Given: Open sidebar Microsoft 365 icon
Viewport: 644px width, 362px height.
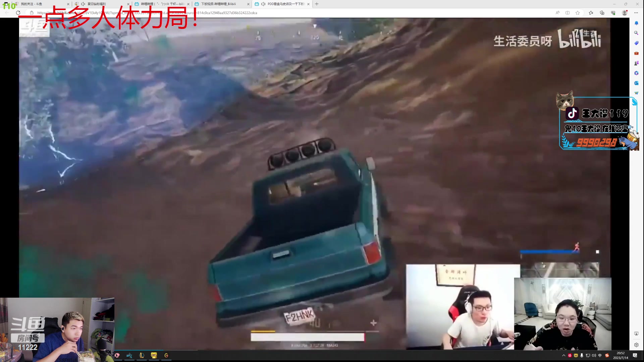Looking at the screenshot, I should [636, 73].
